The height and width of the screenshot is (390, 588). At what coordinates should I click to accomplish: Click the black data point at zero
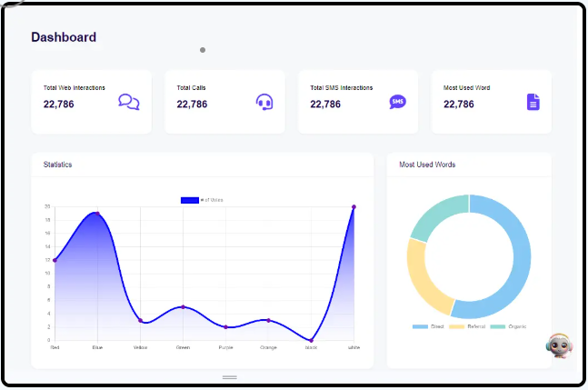tap(311, 341)
